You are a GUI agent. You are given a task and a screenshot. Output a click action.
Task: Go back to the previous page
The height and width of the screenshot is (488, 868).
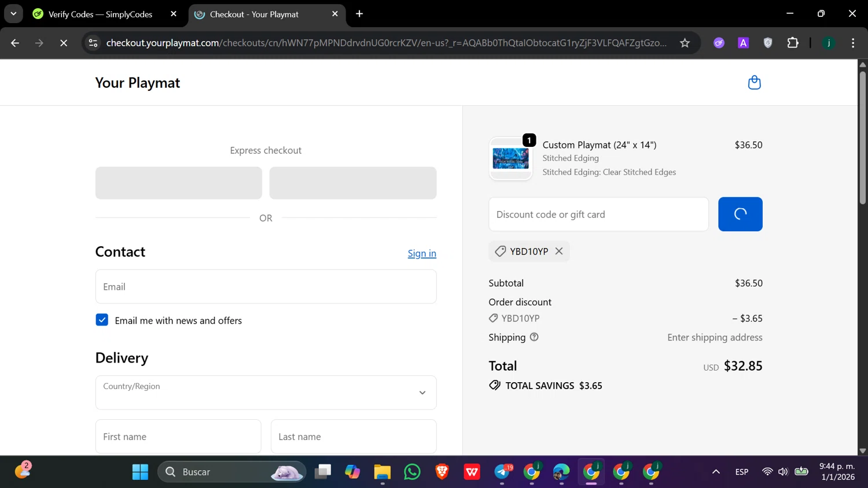(15, 43)
